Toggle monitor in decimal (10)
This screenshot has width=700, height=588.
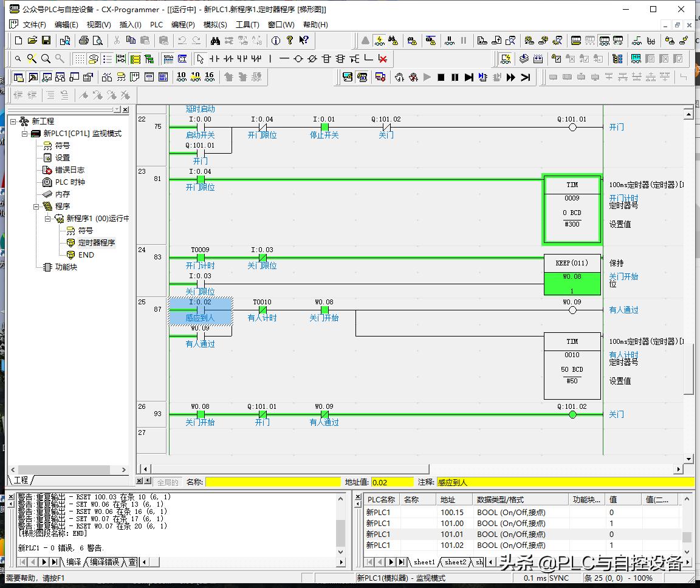(x=181, y=77)
